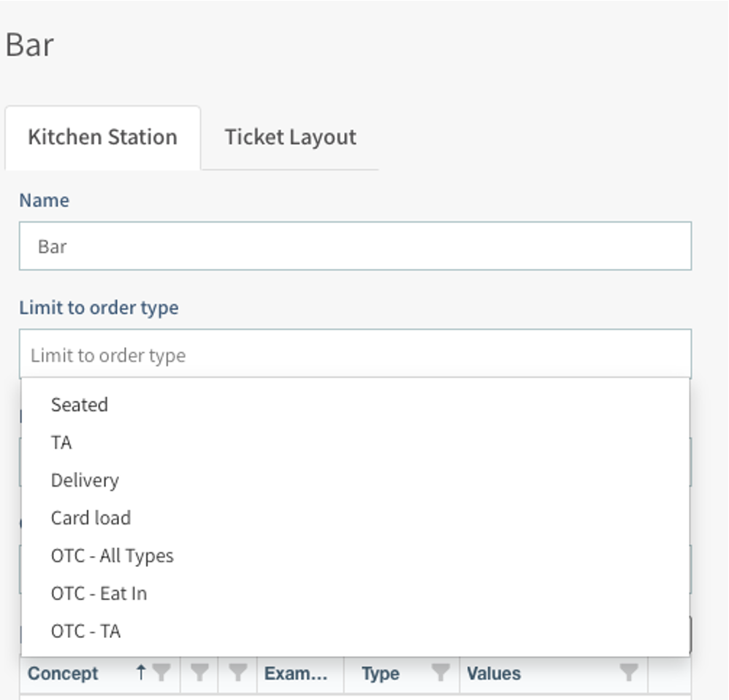Viewport: 729px width, 700px height.
Task: Click the Limit to order type combo box
Action: [355, 355]
